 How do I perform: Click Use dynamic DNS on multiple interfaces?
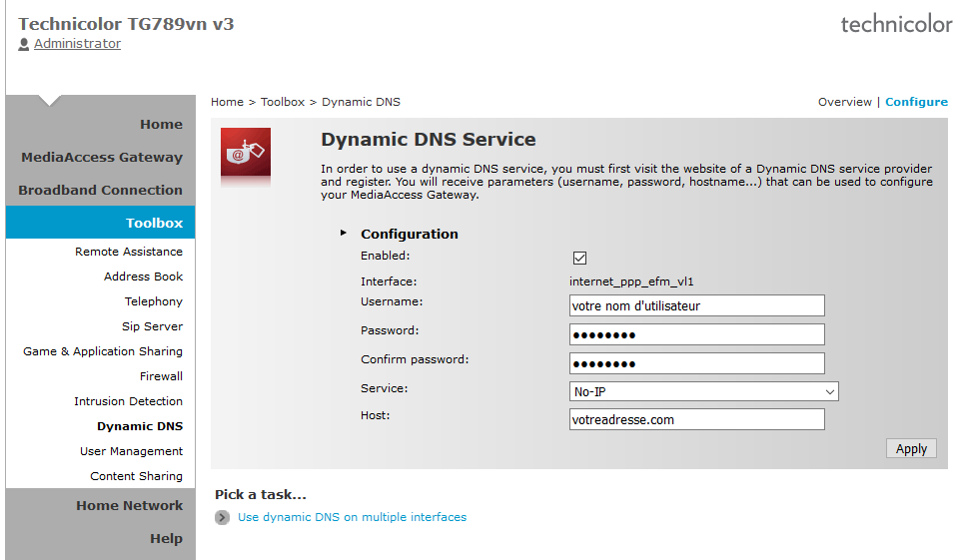353,517
